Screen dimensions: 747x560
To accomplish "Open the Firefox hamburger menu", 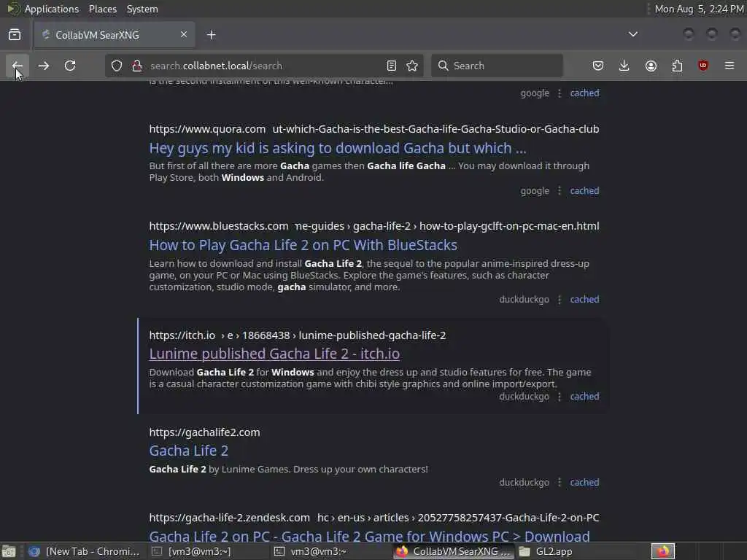I will click(729, 66).
